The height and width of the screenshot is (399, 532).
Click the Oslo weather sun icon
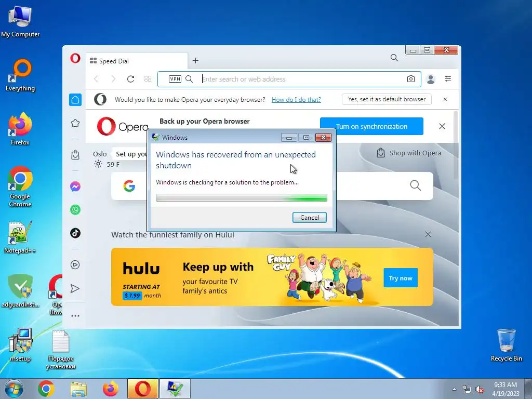98,164
